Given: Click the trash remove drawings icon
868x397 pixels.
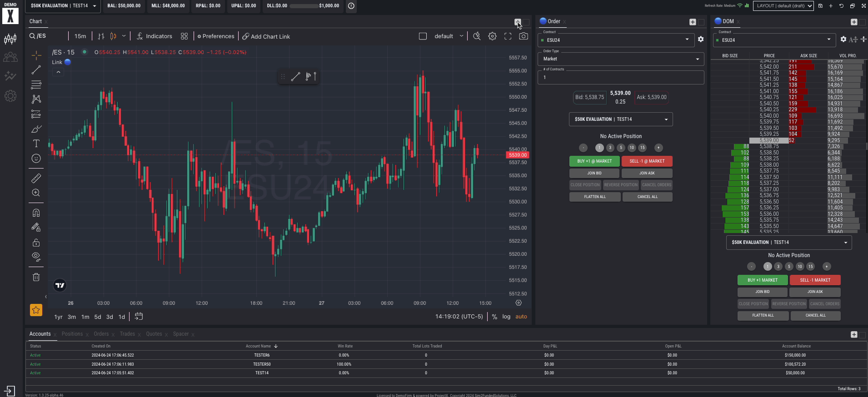Looking at the screenshot, I should pos(36,277).
